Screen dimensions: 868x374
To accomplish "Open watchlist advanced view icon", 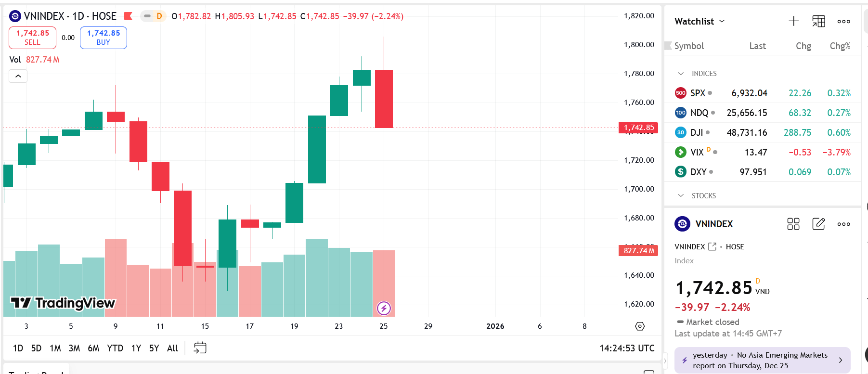I will click(x=818, y=21).
